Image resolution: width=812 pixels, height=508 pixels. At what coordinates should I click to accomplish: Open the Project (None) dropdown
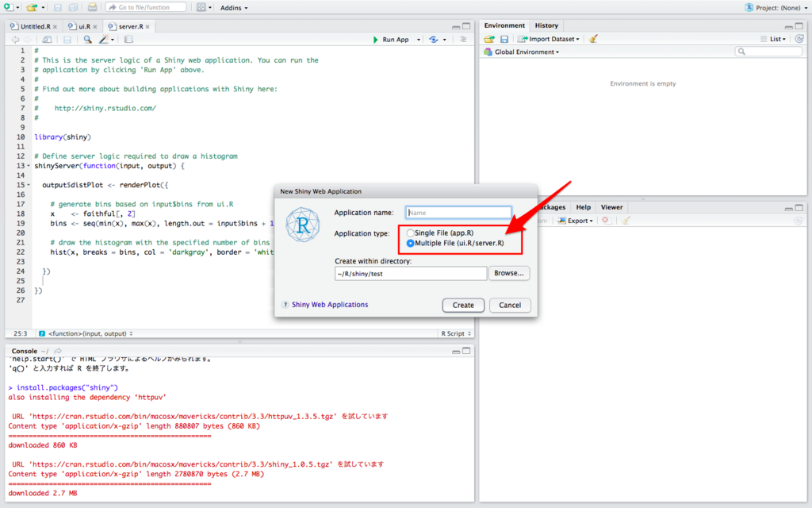click(x=776, y=8)
